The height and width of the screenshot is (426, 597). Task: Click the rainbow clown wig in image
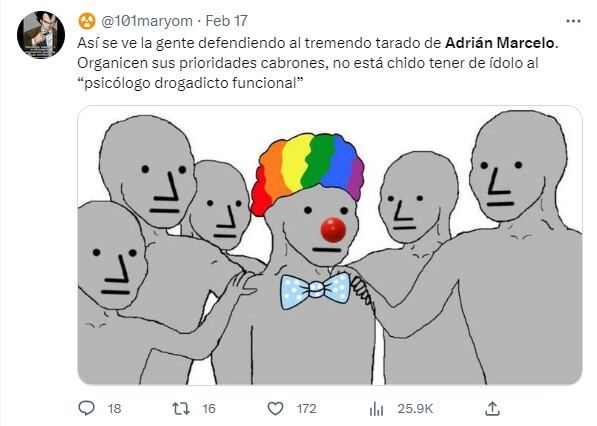pos(307,173)
